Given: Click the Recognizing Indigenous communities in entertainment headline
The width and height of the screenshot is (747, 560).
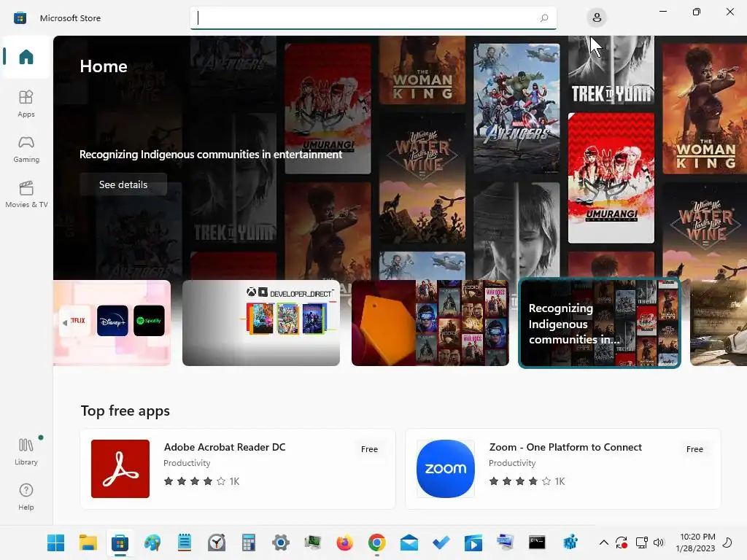Looking at the screenshot, I should click(211, 155).
